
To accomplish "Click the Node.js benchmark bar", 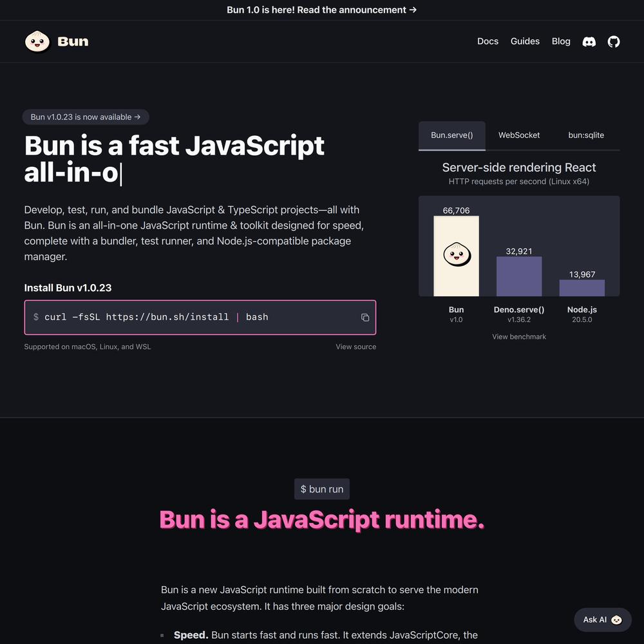I will (x=582, y=288).
